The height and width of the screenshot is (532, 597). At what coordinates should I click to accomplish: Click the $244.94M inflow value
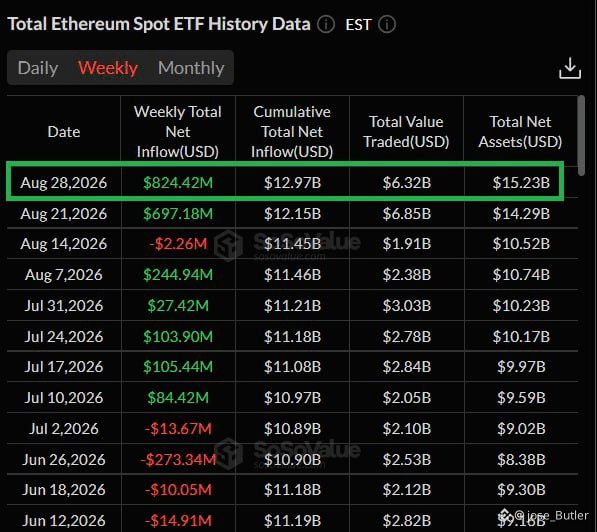tap(178, 275)
